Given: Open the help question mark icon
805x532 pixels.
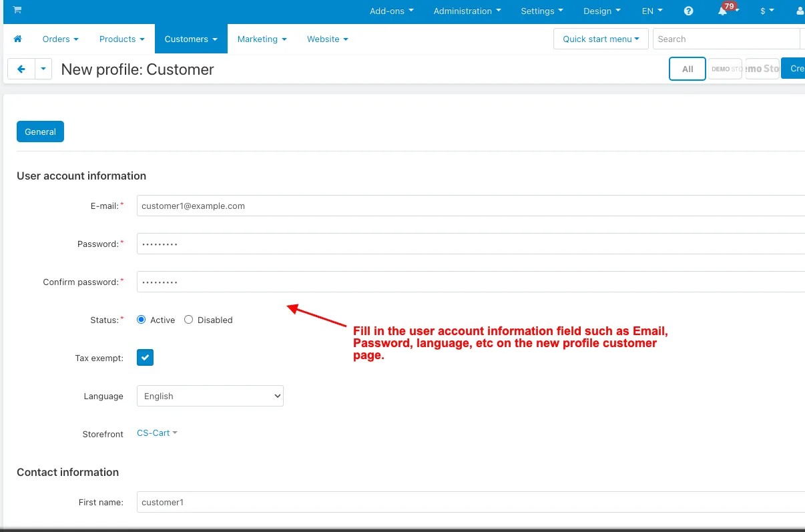Looking at the screenshot, I should pyautogui.click(x=689, y=11).
